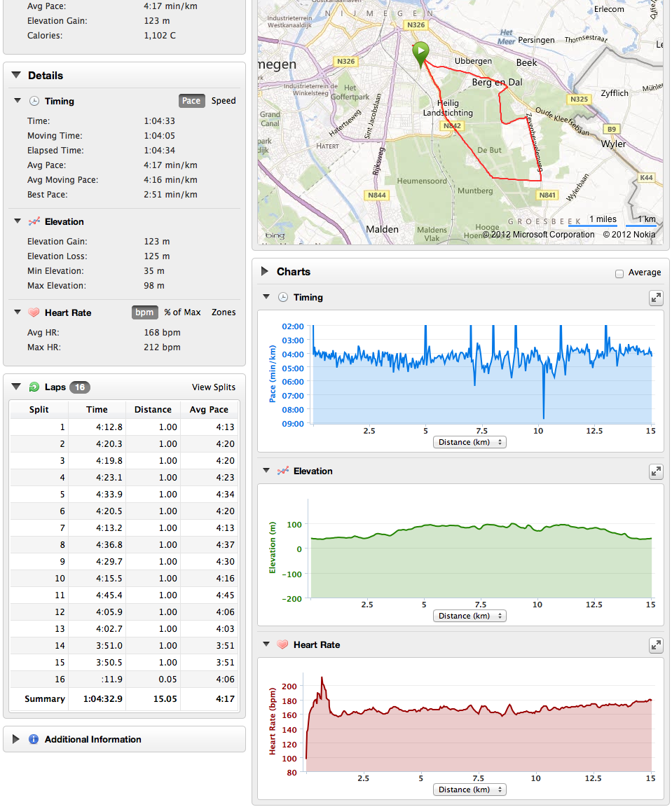Expand the Elevation chart to fullscreen
Screen dimensions: 672x807
(x=656, y=471)
